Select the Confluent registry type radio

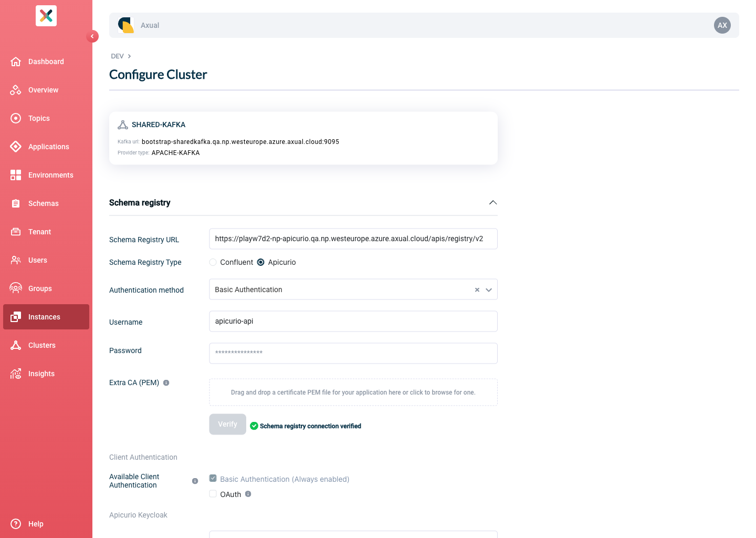(213, 262)
